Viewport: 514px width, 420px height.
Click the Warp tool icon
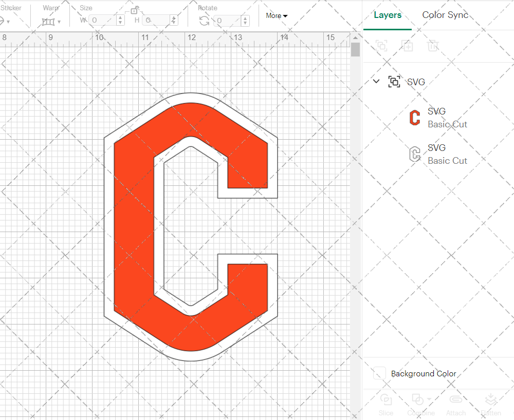pyautogui.click(x=48, y=21)
